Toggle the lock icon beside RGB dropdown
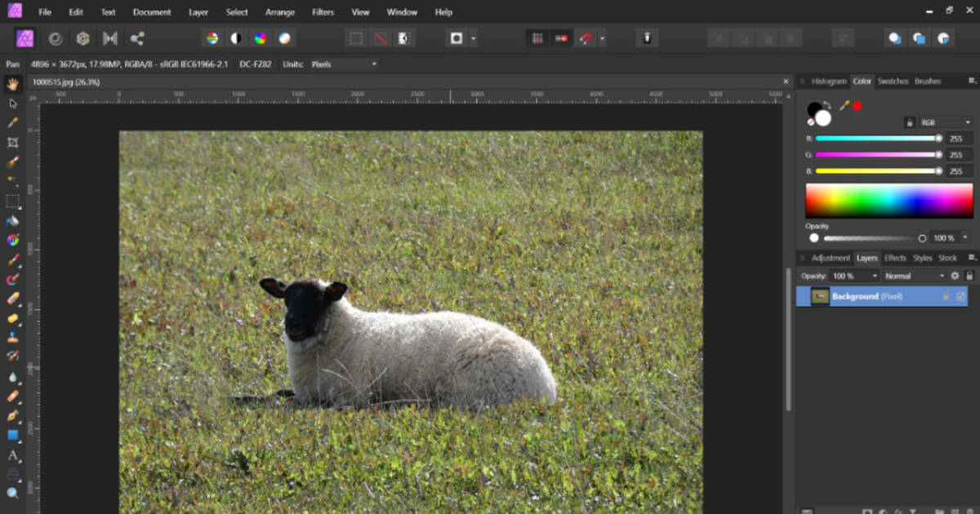 (x=909, y=122)
